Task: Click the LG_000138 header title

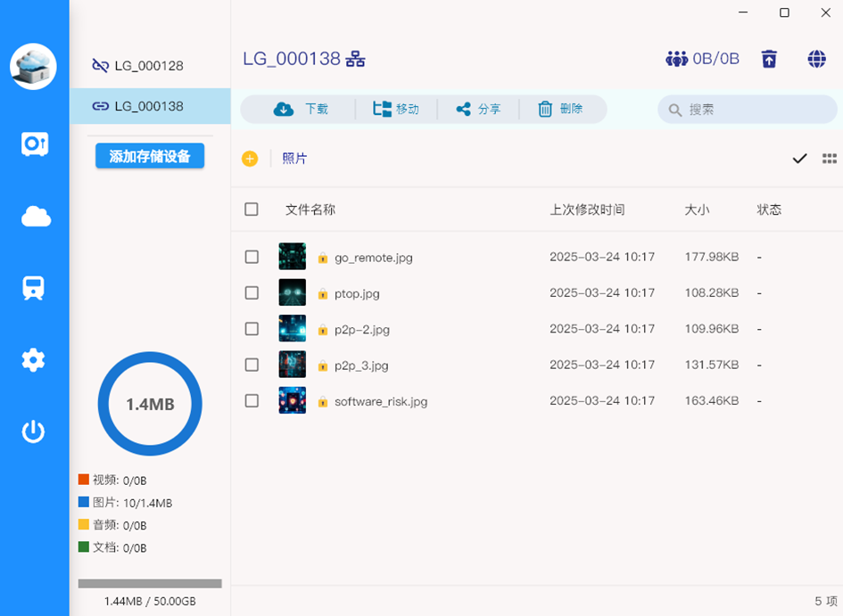Action: [292, 59]
